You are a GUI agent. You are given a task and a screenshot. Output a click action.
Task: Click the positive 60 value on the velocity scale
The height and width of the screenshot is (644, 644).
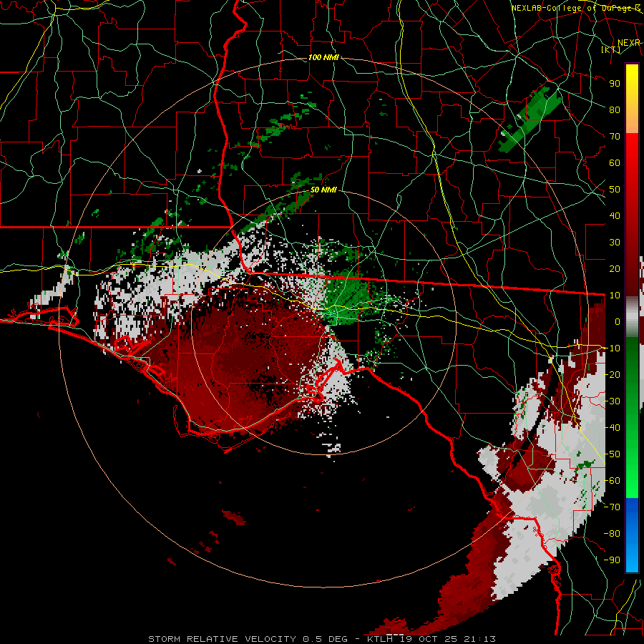[615, 162]
